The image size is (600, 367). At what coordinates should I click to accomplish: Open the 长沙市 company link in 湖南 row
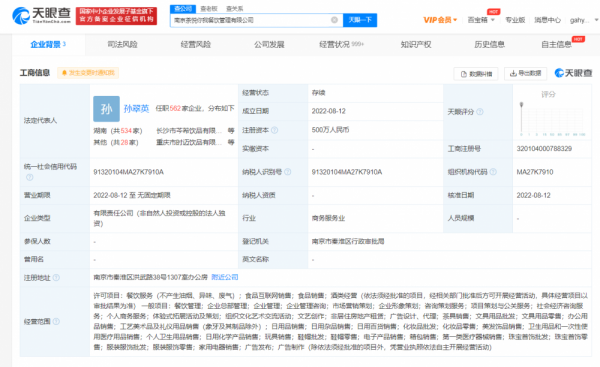tap(189, 130)
